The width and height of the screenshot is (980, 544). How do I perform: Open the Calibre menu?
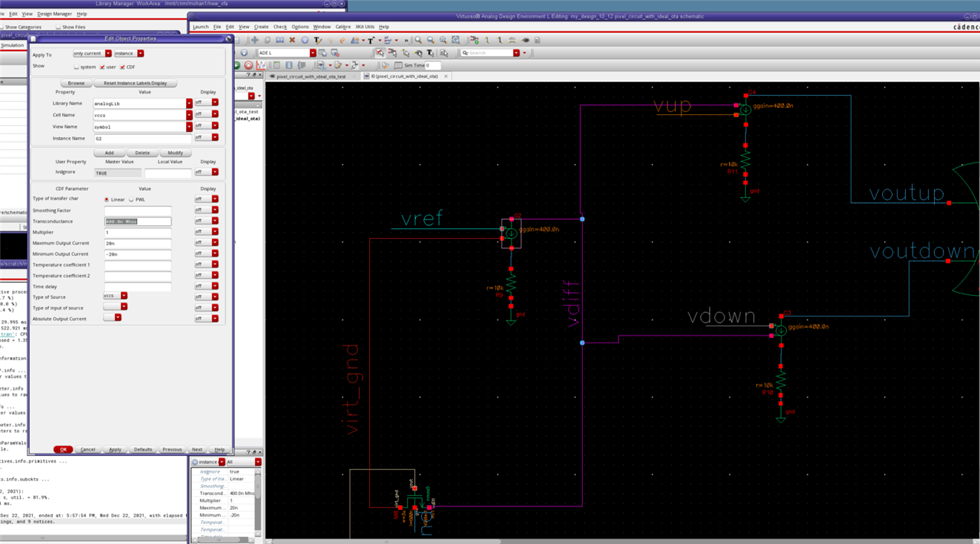point(345,27)
